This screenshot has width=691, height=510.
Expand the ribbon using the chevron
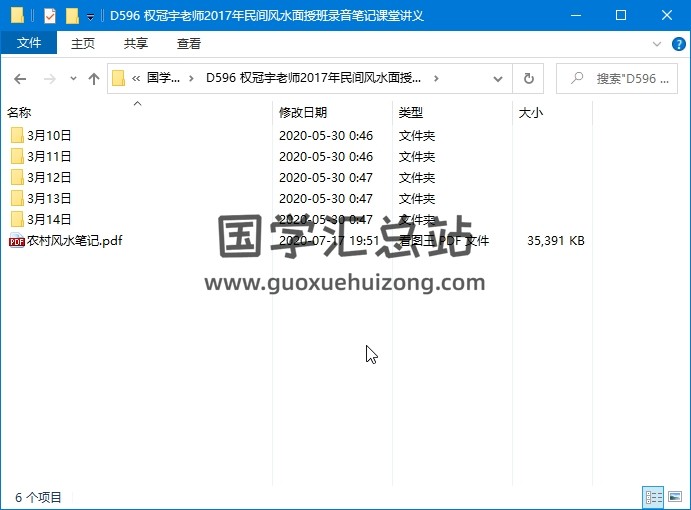(x=656, y=44)
